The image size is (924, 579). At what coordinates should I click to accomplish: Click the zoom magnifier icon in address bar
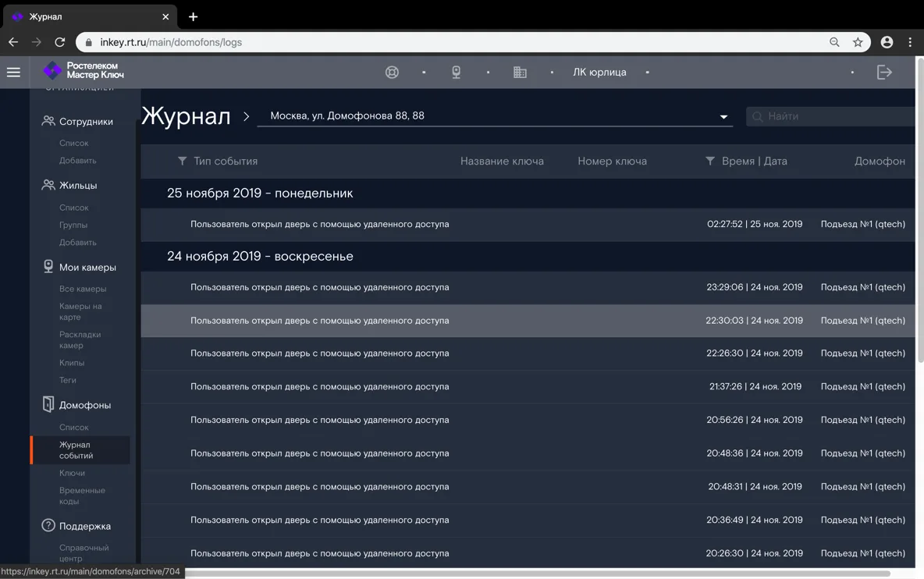[x=834, y=42]
